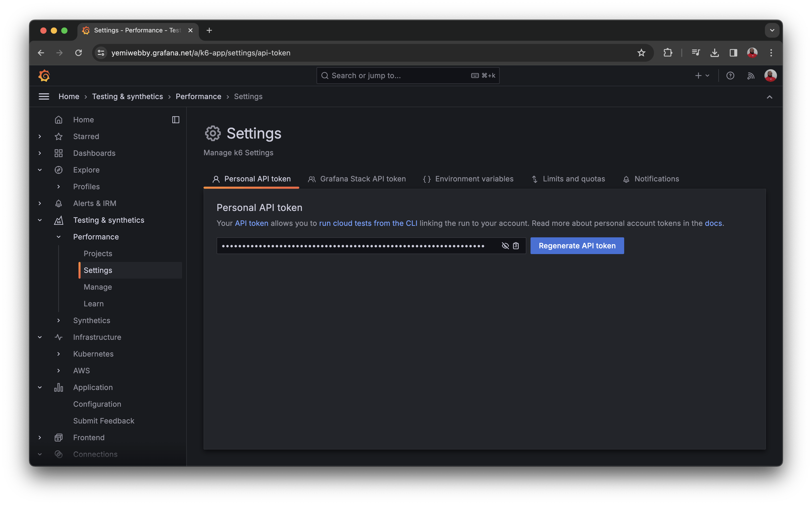The height and width of the screenshot is (505, 812).
Task: Collapse the Infrastructure section
Action: (x=40, y=337)
